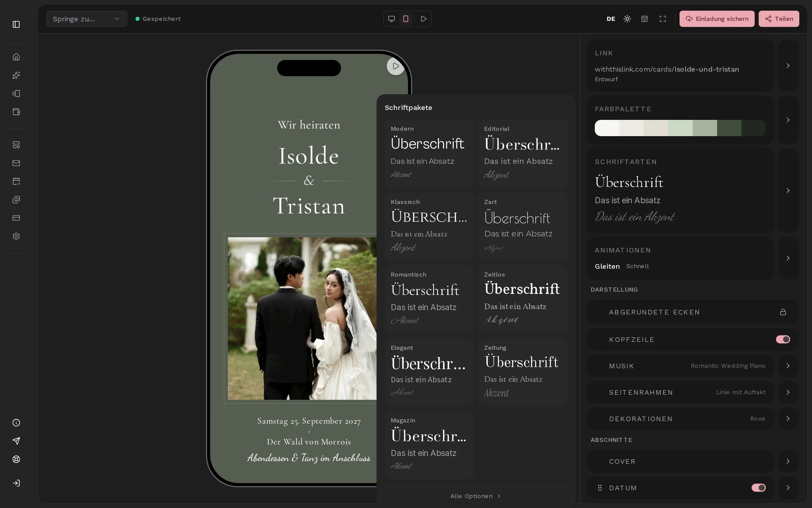Collapse the sidebar panel icon

click(x=16, y=24)
